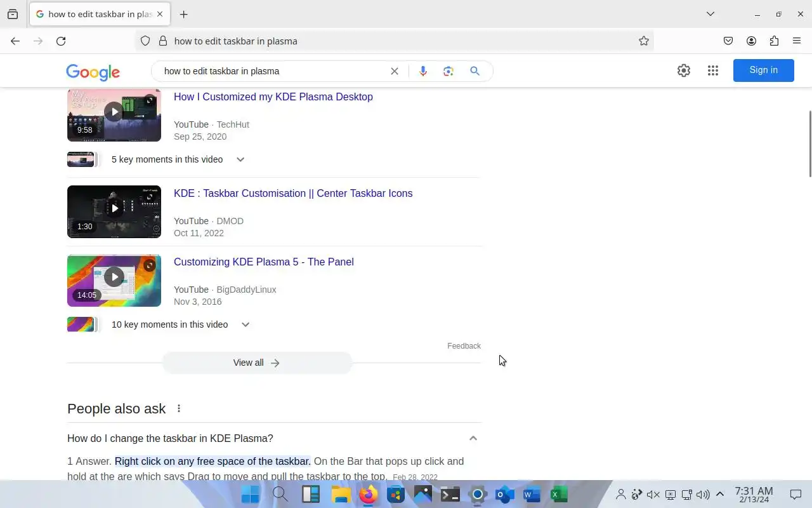This screenshot has width=812, height=508.
Task: Open taskbar search magnifier
Action: tap(280, 494)
